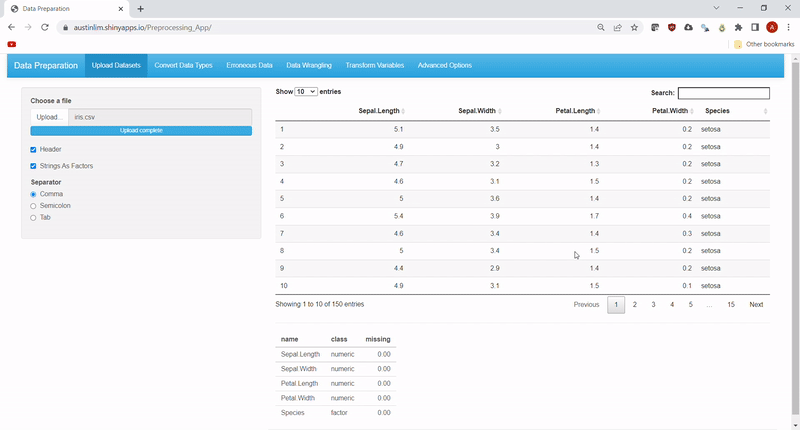Close the Data Preparation browser tab

(x=121, y=9)
